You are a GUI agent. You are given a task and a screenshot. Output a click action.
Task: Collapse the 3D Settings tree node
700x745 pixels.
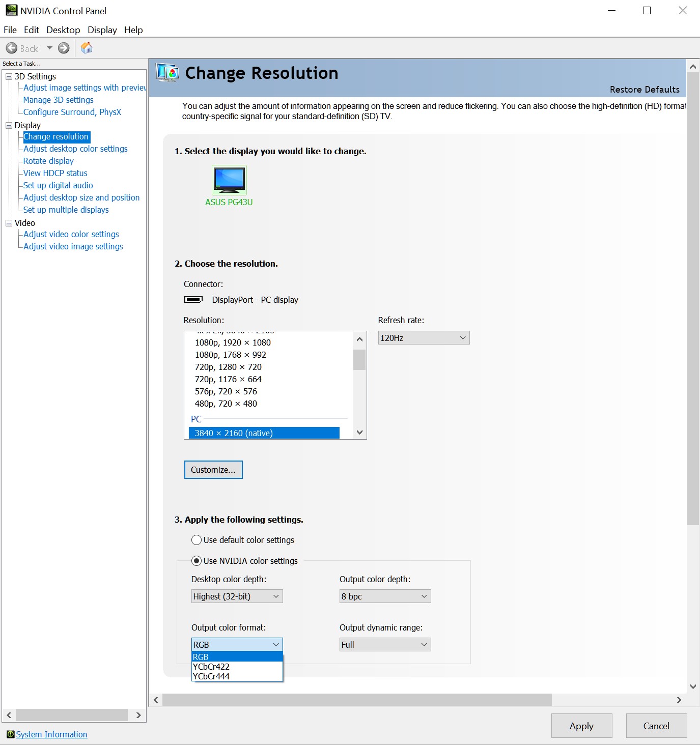tap(9, 76)
